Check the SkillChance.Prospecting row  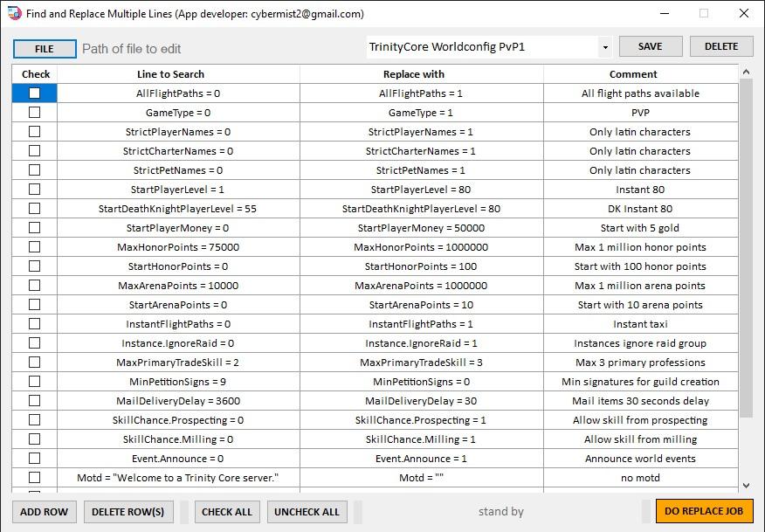click(x=33, y=420)
